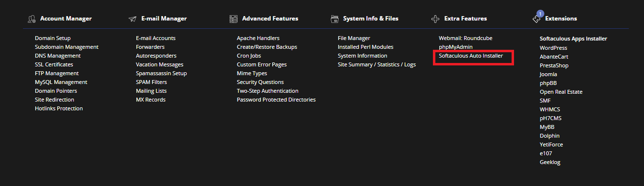
Task: Go to SPAM Filters
Action: coord(151,82)
